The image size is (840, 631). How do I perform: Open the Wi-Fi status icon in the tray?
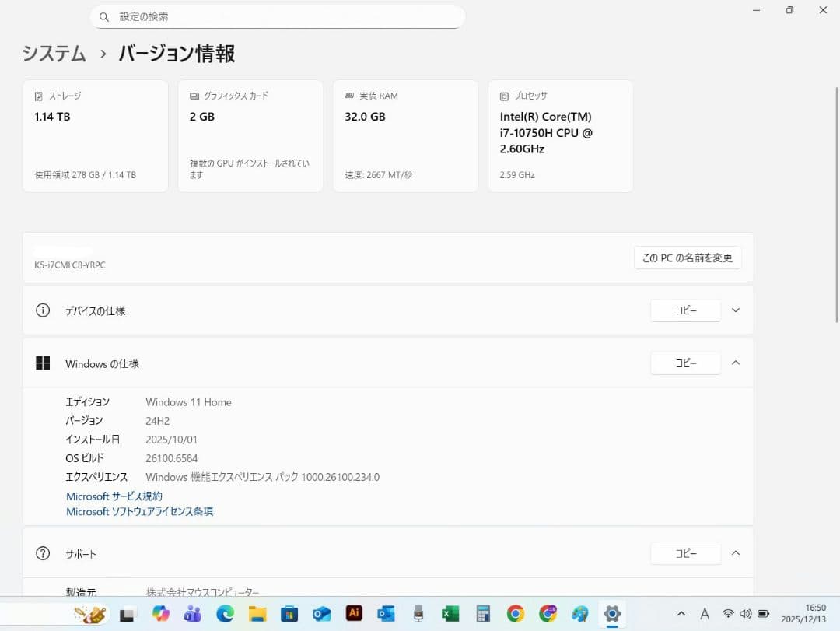(728, 614)
